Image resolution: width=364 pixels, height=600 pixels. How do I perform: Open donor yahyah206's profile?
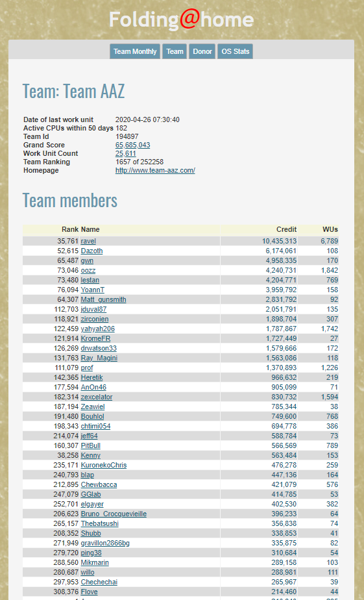point(98,329)
